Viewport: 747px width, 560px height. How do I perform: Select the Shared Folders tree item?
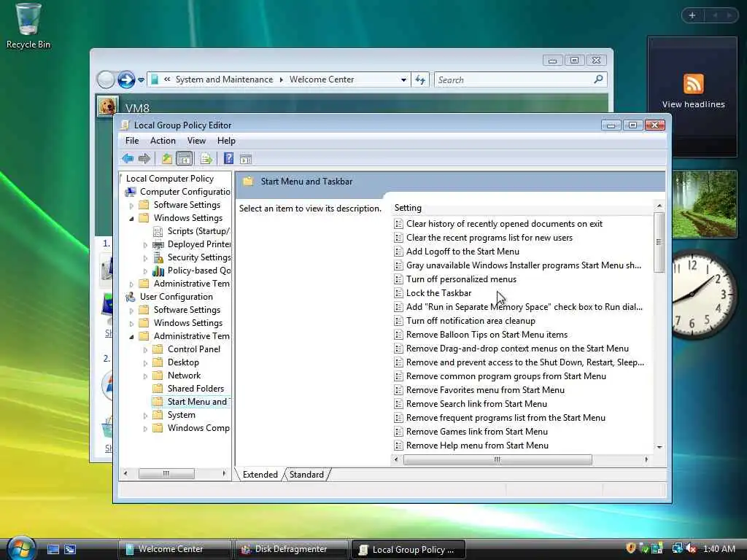pyautogui.click(x=196, y=389)
